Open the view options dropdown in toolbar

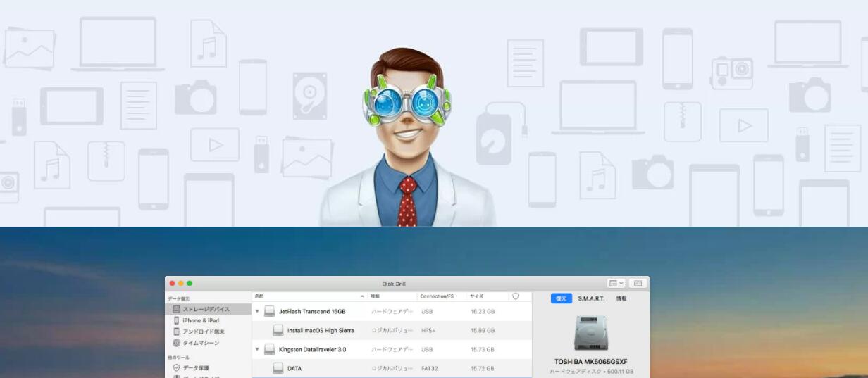coord(616,283)
